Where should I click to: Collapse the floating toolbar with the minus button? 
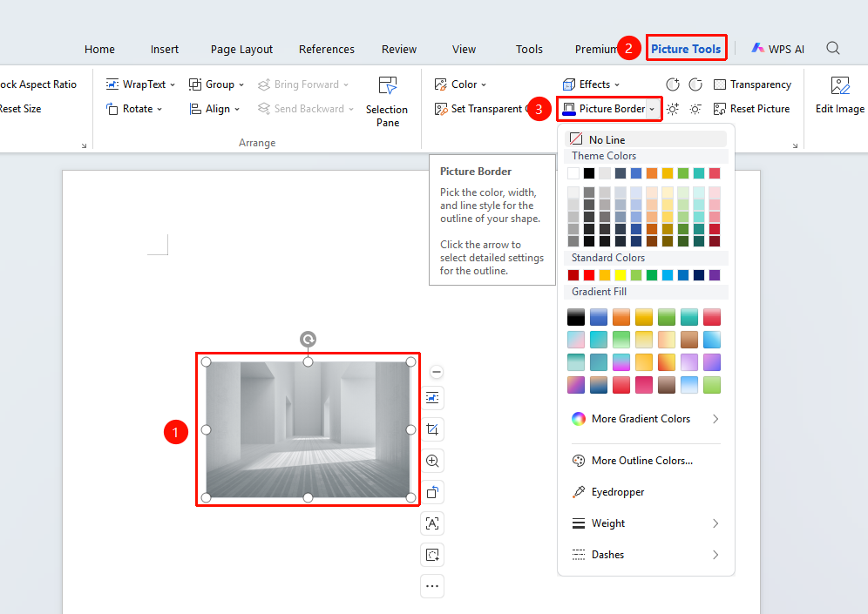[437, 372]
